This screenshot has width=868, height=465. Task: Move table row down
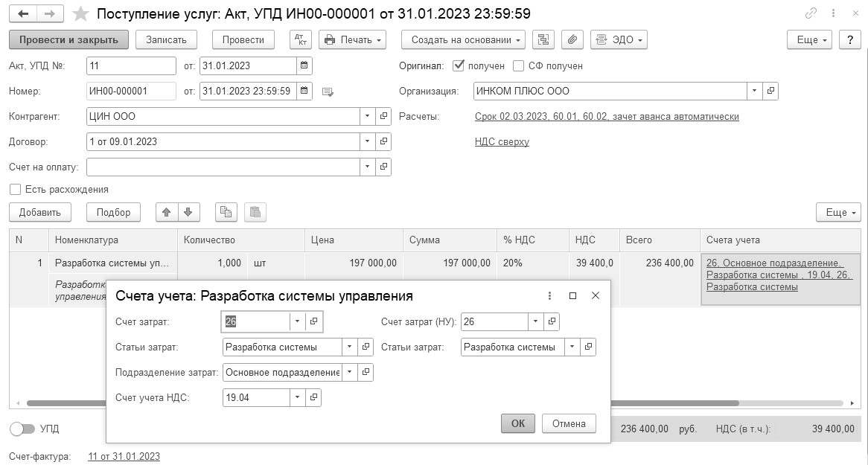188,212
